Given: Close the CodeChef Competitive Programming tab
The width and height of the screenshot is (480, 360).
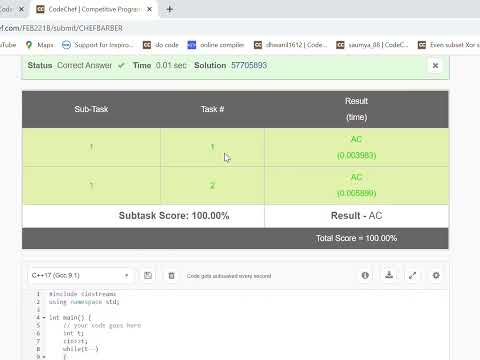Looking at the screenshot, I should pos(150,9).
